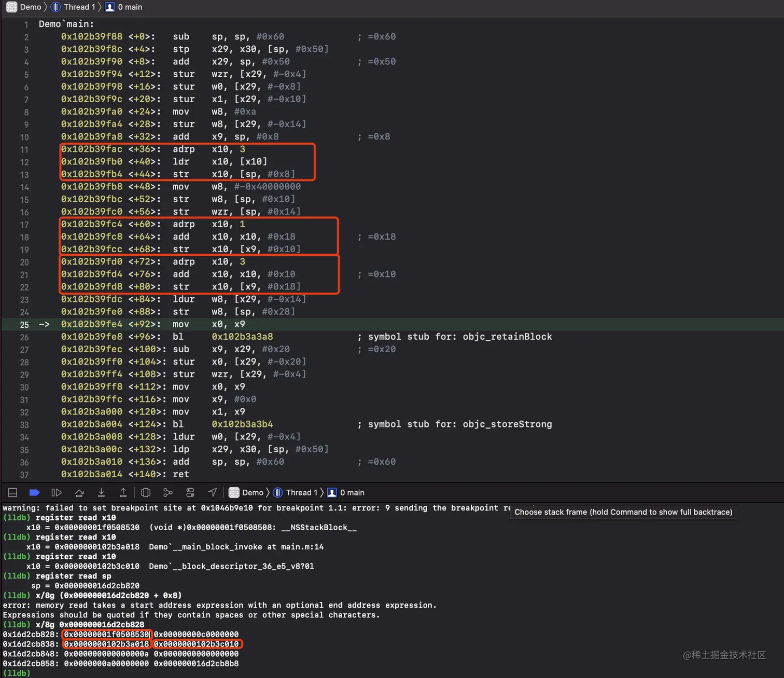The width and height of the screenshot is (784, 678).
Task: Hide the debug area panel
Action: 13,492
